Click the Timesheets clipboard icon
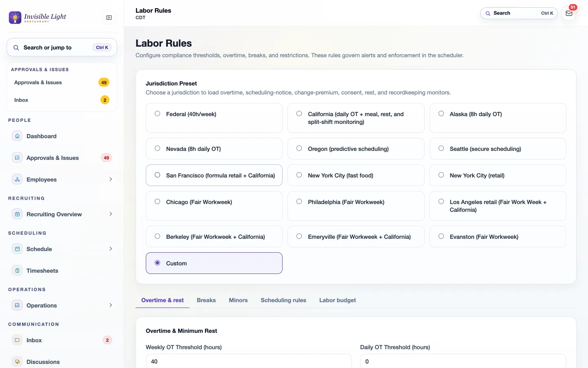Screen dimensions: 588x368 (x=17, y=271)
